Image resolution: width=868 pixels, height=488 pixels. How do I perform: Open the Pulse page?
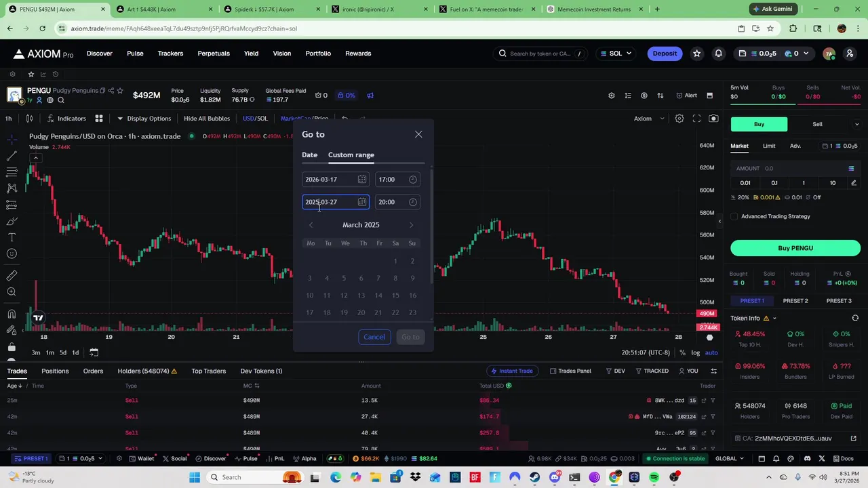tap(135, 54)
